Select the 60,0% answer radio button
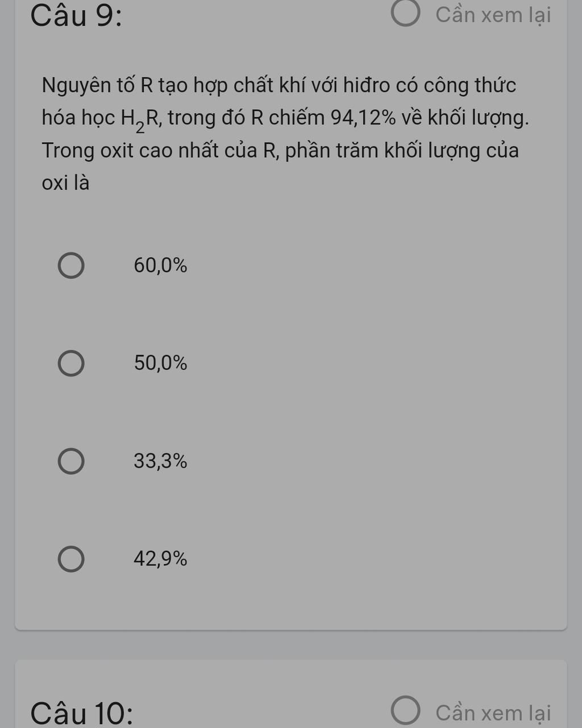 pyautogui.click(x=71, y=266)
